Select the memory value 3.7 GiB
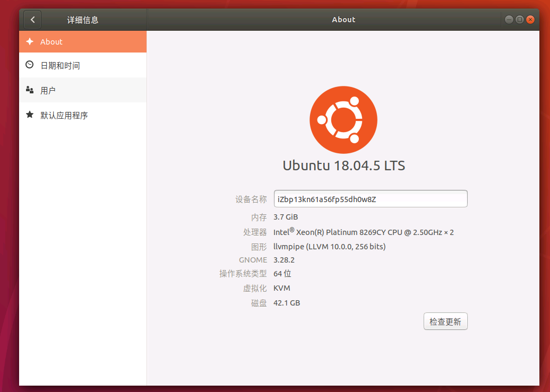Viewport: 550px width, 392px height. [286, 217]
